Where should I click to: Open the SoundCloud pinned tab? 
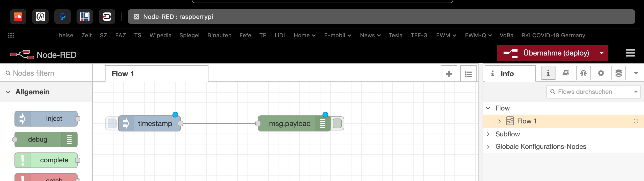pos(18,17)
